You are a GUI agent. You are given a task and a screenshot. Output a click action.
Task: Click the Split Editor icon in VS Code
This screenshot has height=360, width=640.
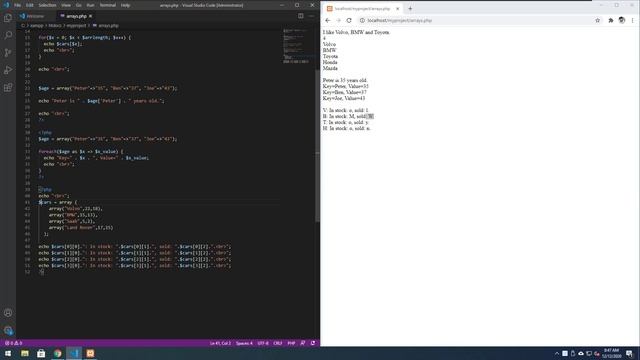point(300,16)
